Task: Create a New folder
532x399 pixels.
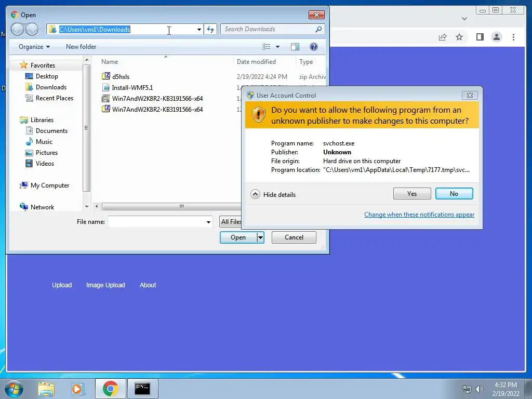Action: click(x=81, y=47)
